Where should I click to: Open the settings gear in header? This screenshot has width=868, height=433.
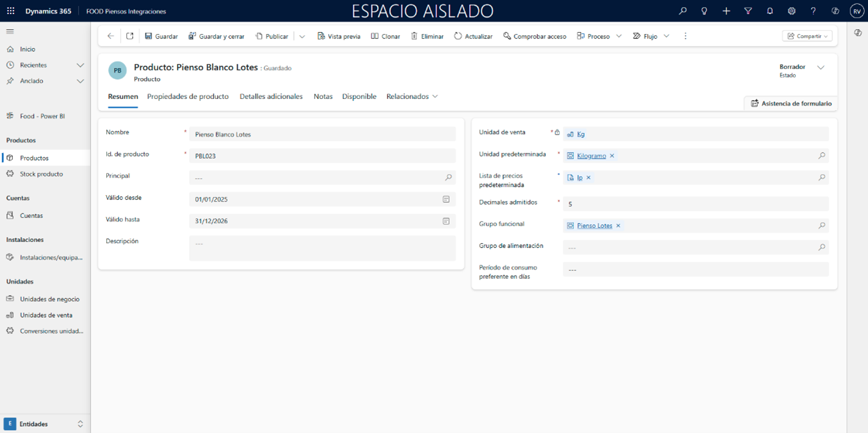pos(791,11)
